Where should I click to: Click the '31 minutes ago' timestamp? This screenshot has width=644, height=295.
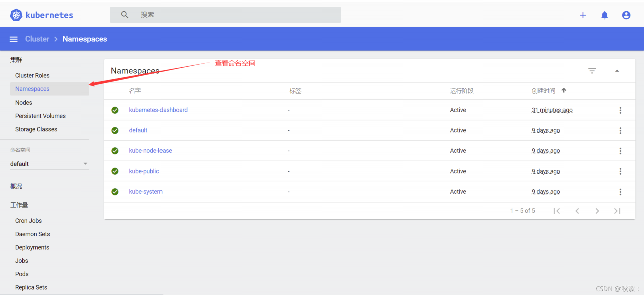click(x=552, y=110)
